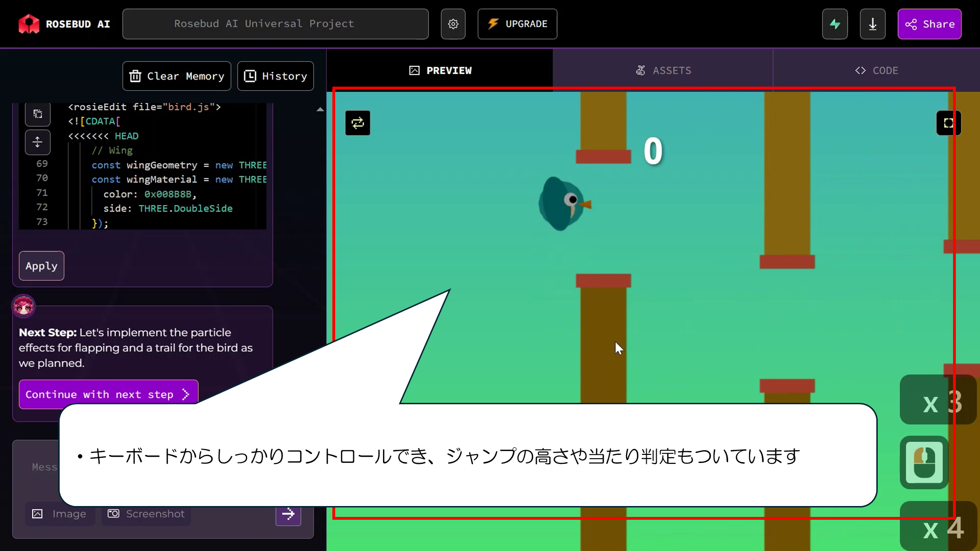Viewport: 980px width, 551px height.
Task: Click the chat scroll-up arrow
Action: point(320,109)
